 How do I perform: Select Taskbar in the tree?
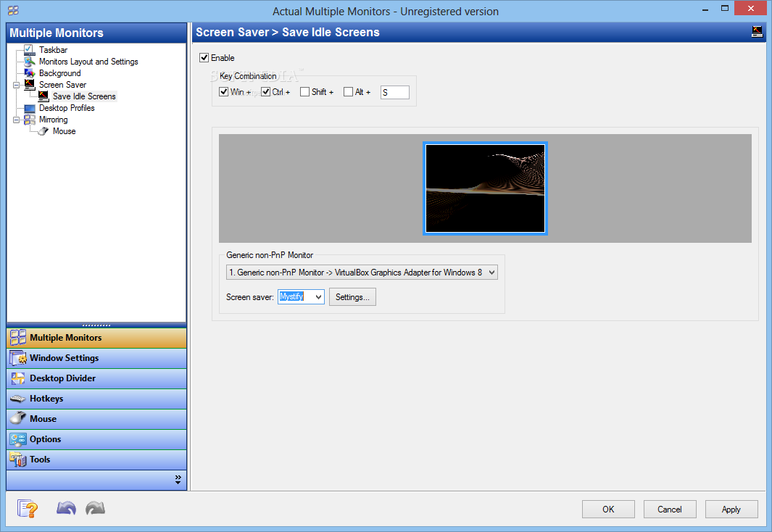53,50
